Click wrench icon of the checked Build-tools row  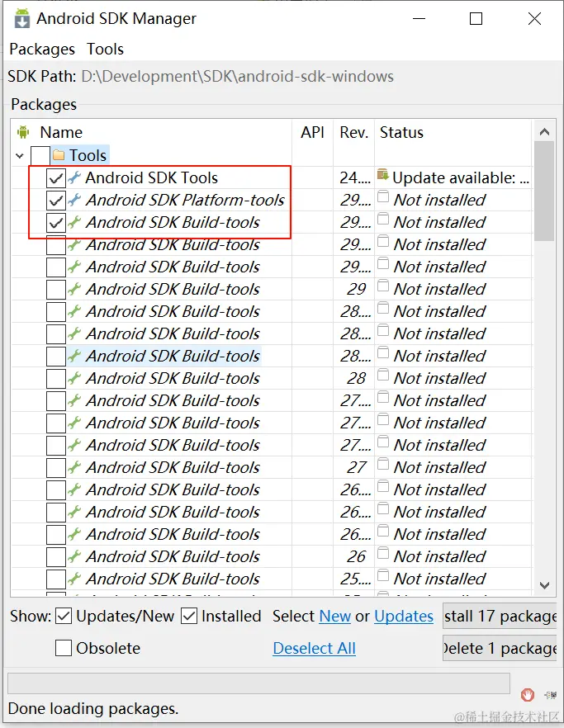point(74,222)
